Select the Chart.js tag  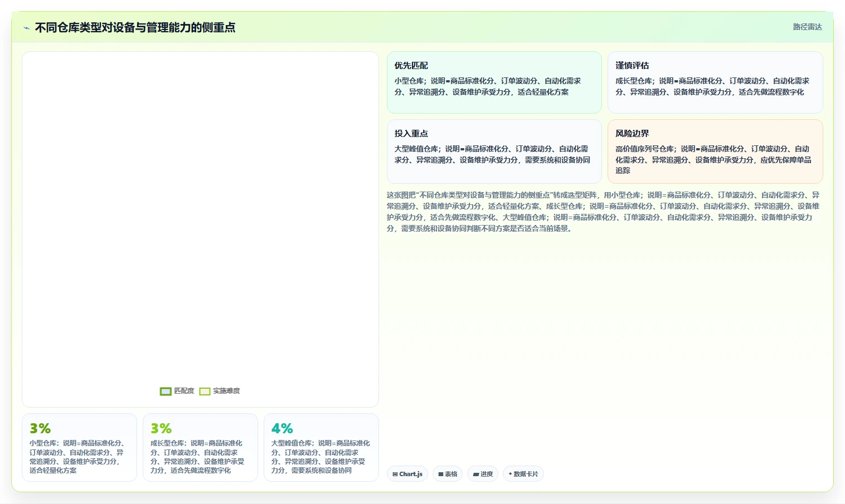tap(407, 474)
